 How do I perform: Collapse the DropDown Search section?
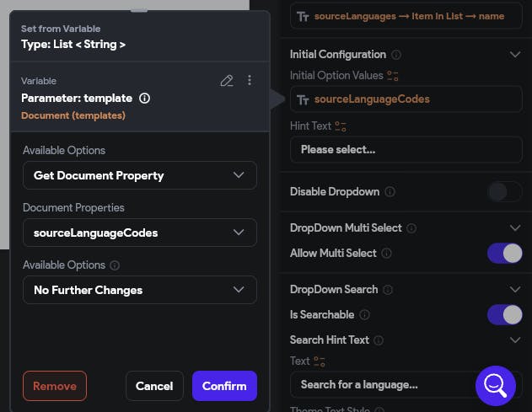[x=515, y=290]
